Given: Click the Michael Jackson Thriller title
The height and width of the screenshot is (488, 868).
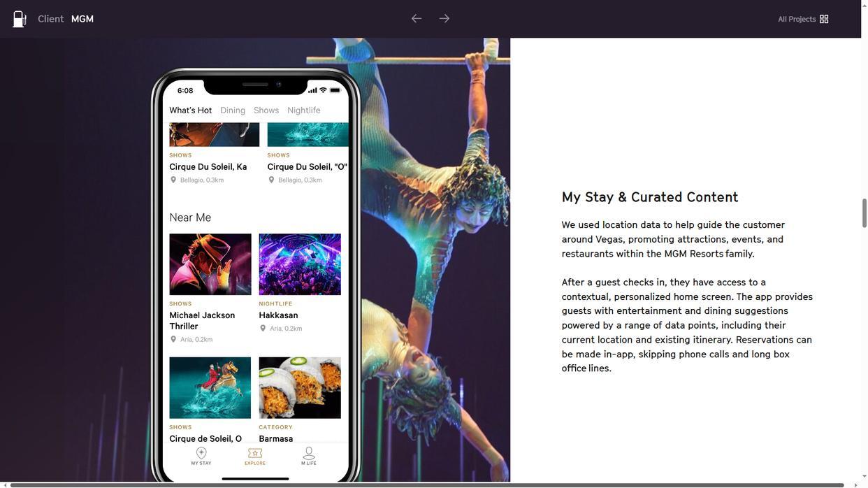Looking at the screenshot, I should click(202, 321).
